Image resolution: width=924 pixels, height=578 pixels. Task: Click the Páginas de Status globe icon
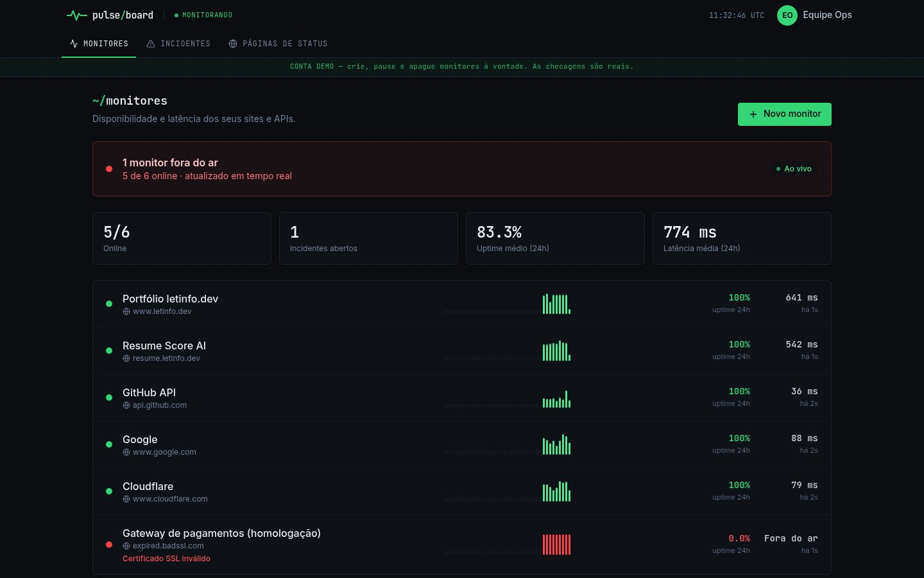click(233, 44)
